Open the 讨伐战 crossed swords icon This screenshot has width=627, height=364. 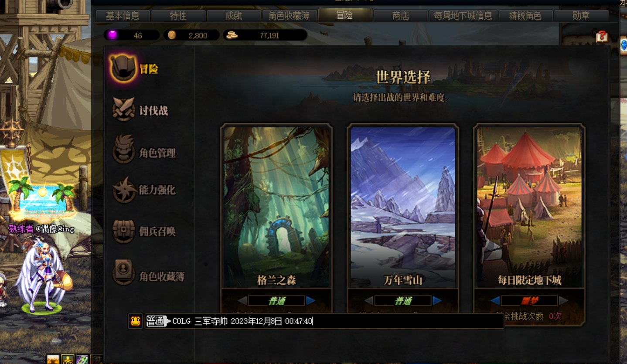[x=123, y=109]
